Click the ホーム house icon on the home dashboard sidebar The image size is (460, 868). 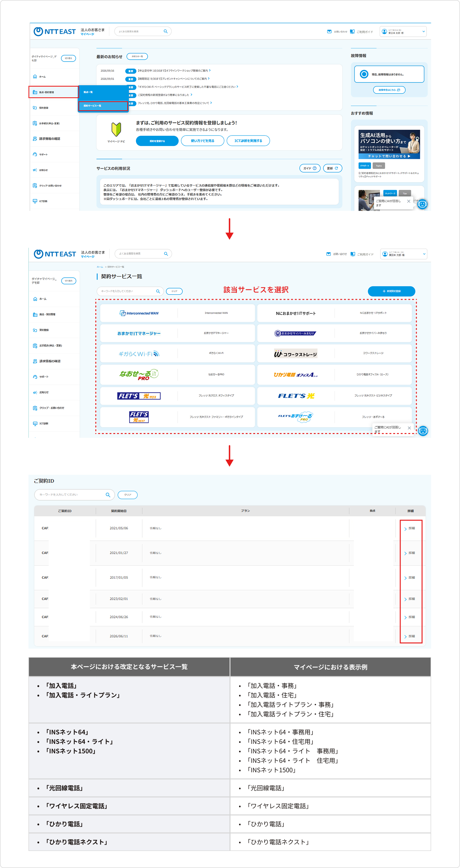tap(35, 76)
